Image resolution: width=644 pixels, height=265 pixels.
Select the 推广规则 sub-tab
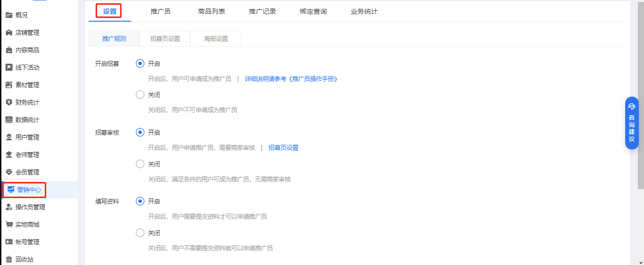(x=114, y=39)
